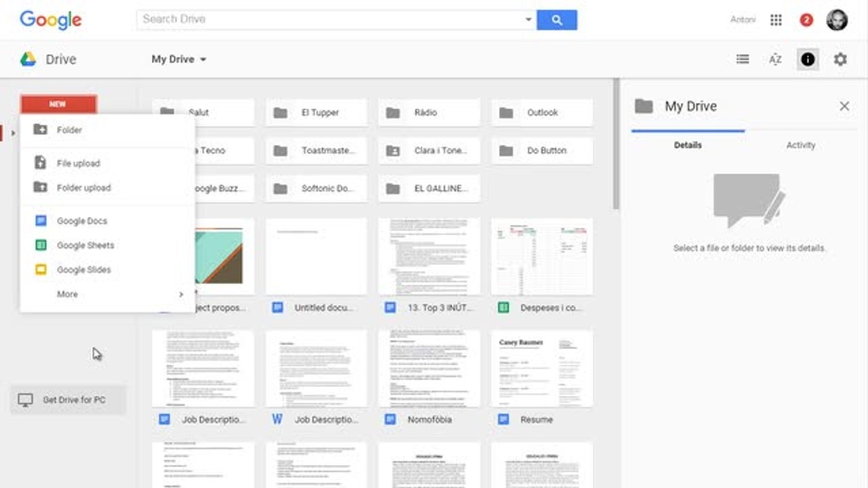Open the Untitled document thumbnail
868x488 pixels.
tap(316, 256)
